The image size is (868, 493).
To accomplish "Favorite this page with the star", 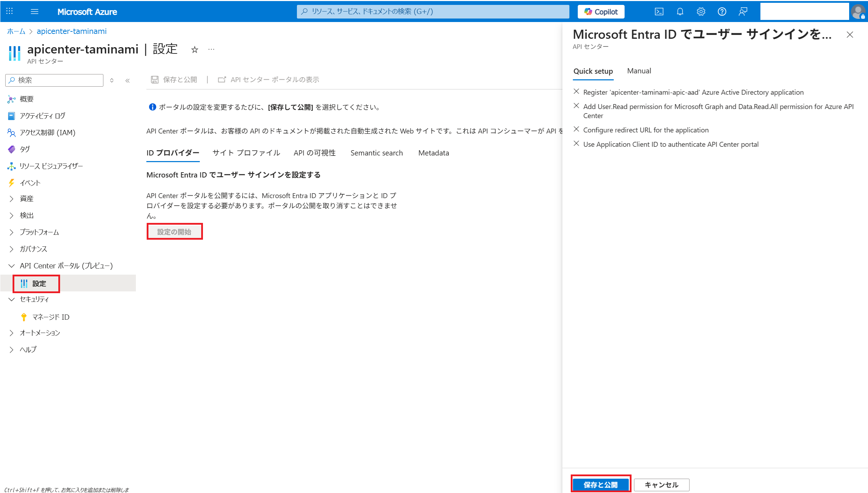I will 195,50.
